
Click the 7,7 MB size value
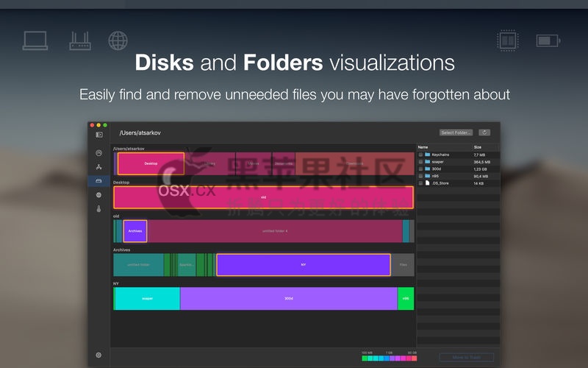point(479,155)
